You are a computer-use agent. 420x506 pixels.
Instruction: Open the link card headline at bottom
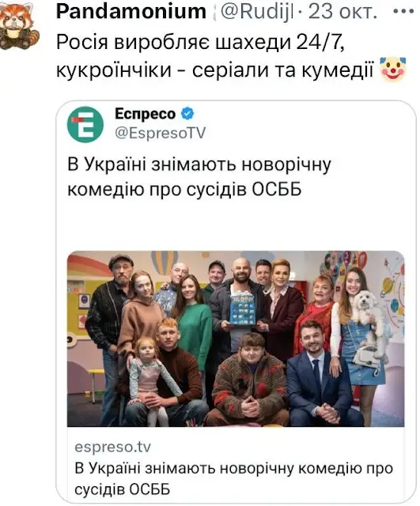pos(233,479)
